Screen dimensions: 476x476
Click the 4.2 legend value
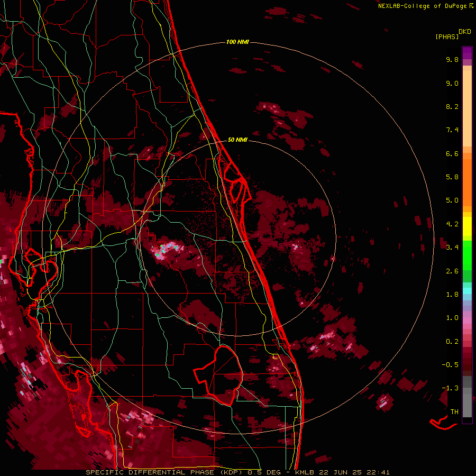click(452, 224)
